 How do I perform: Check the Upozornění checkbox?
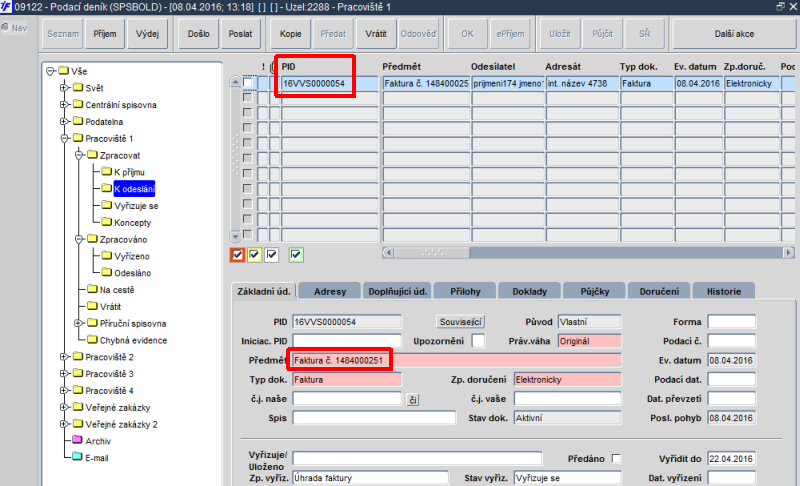[x=478, y=341]
